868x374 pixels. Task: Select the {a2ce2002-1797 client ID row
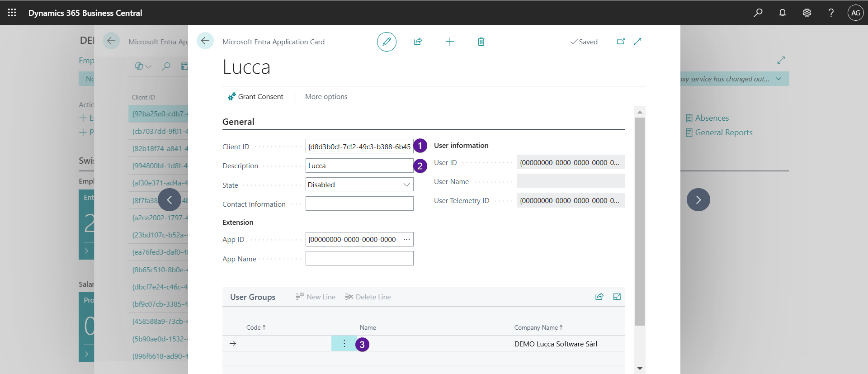click(158, 218)
